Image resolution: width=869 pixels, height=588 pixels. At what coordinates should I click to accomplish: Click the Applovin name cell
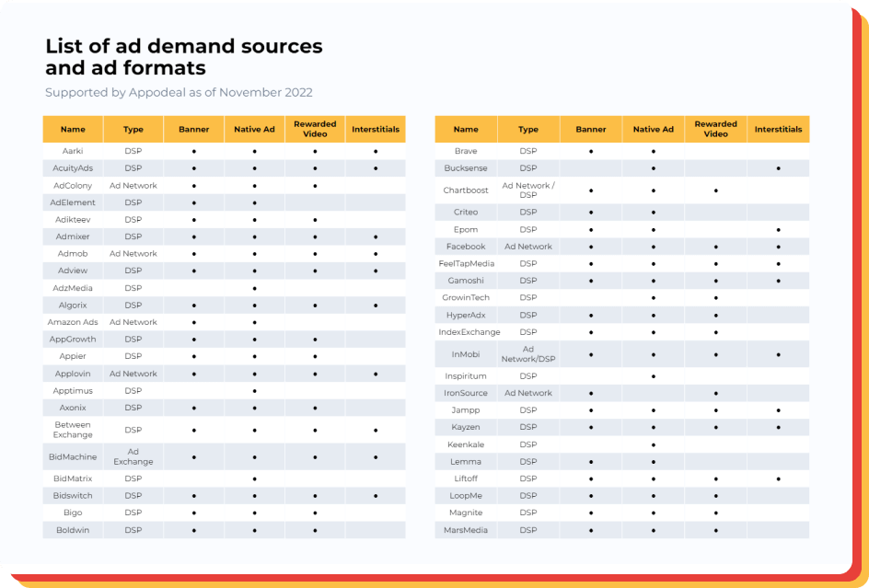pos(73,374)
